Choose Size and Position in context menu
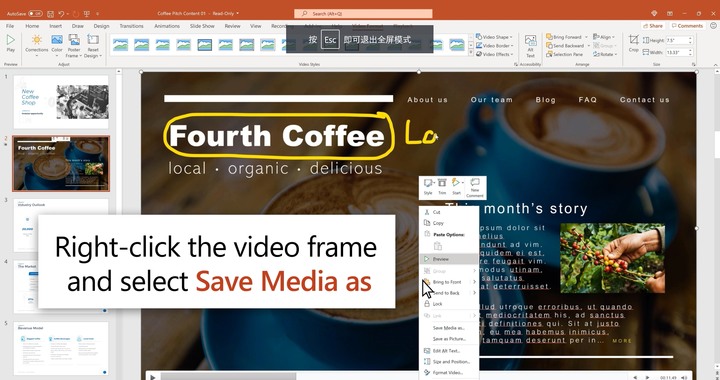Image resolution: width=720 pixels, height=380 pixels. click(449, 362)
